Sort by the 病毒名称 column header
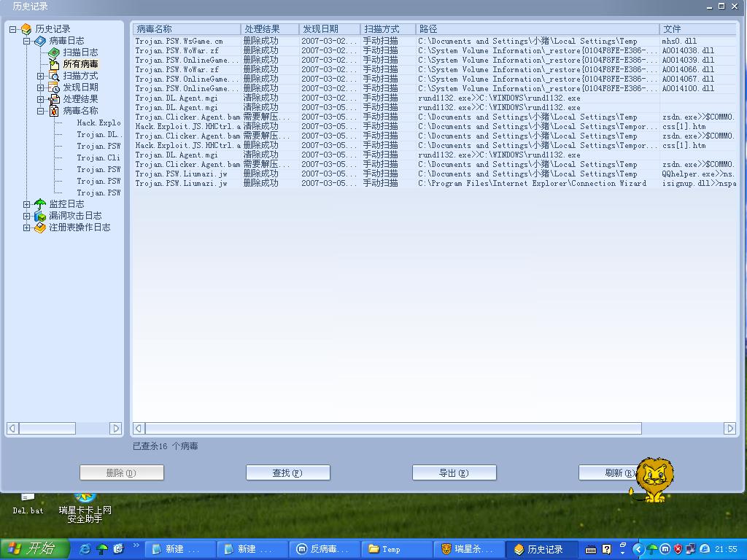 click(186, 29)
